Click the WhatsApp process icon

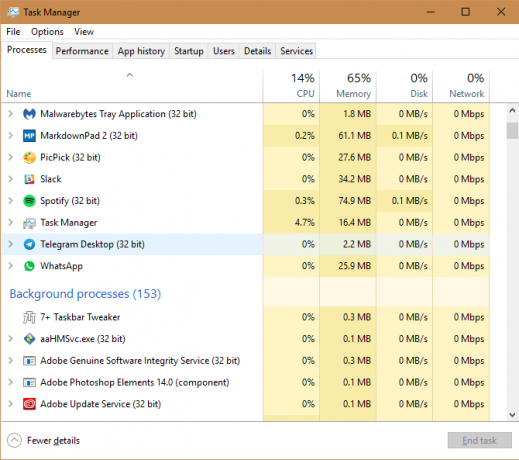pyautogui.click(x=29, y=266)
